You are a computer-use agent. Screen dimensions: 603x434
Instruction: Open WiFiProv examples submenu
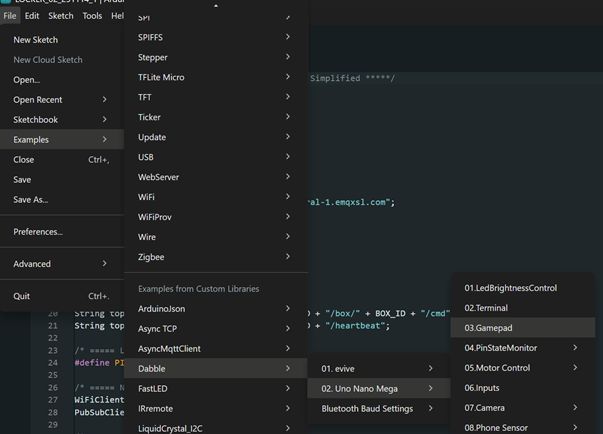point(215,217)
